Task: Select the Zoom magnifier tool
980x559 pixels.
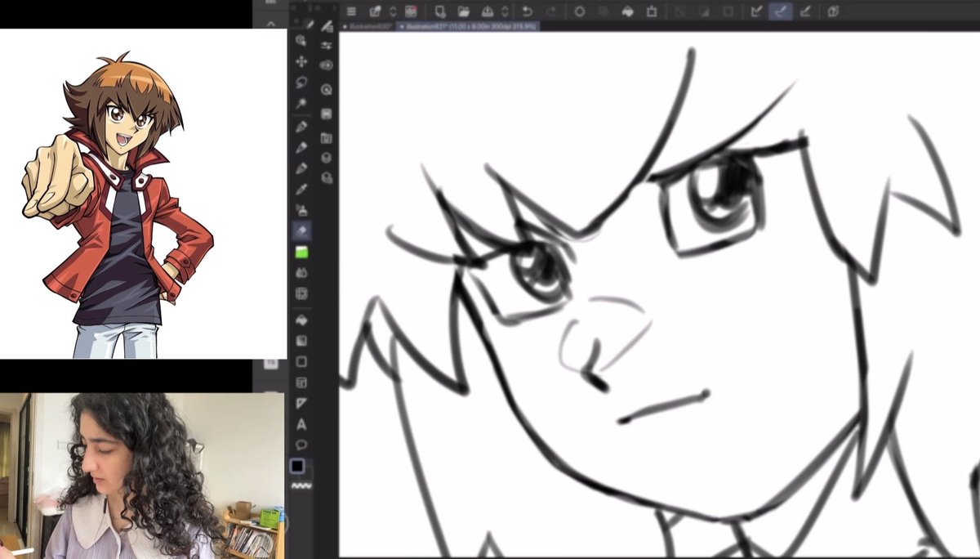Action: click(301, 40)
